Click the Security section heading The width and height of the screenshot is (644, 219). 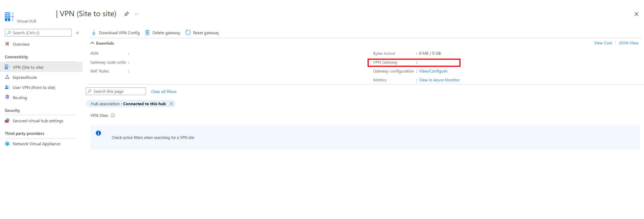coord(12,110)
